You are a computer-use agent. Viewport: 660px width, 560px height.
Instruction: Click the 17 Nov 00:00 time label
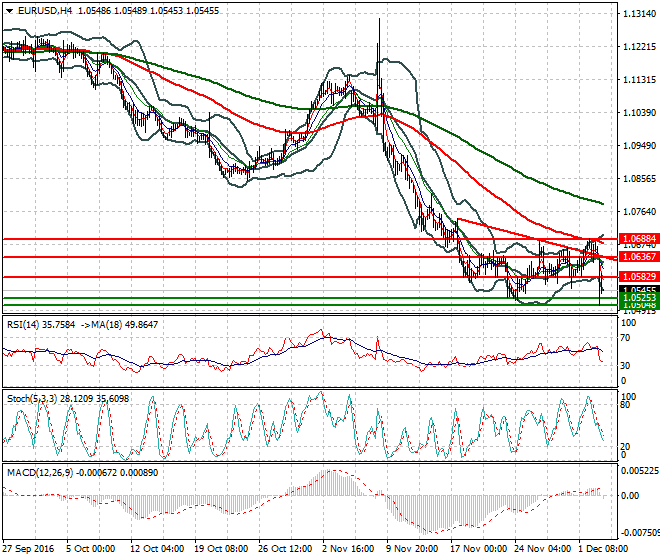click(x=479, y=549)
